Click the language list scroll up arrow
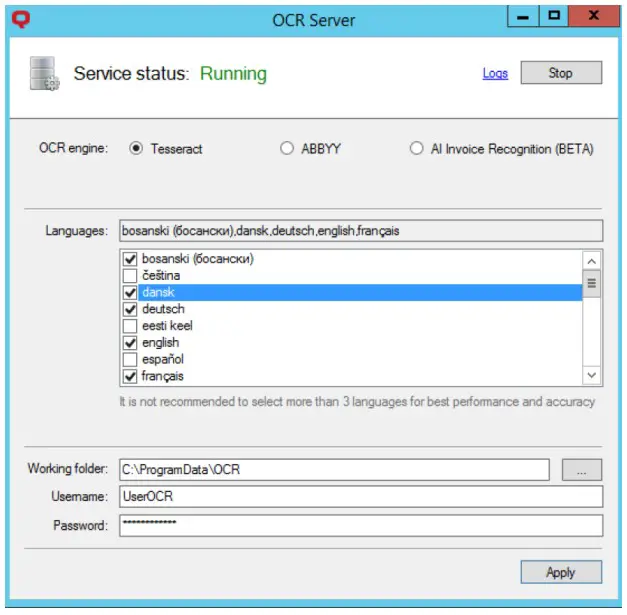 pyautogui.click(x=592, y=262)
